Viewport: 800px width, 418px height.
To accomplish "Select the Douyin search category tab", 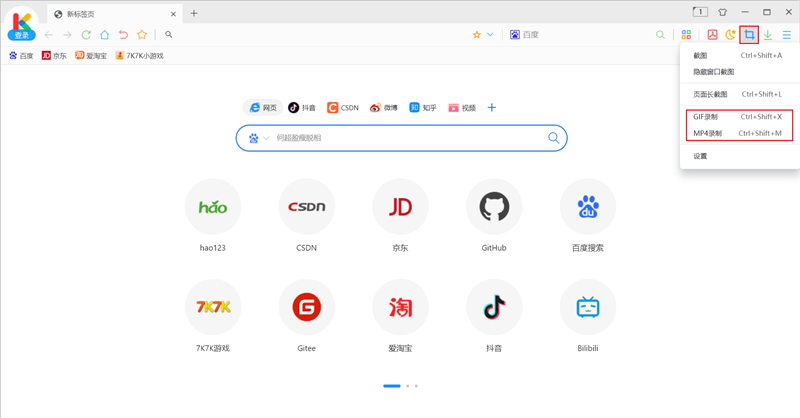I will click(x=302, y=108).
